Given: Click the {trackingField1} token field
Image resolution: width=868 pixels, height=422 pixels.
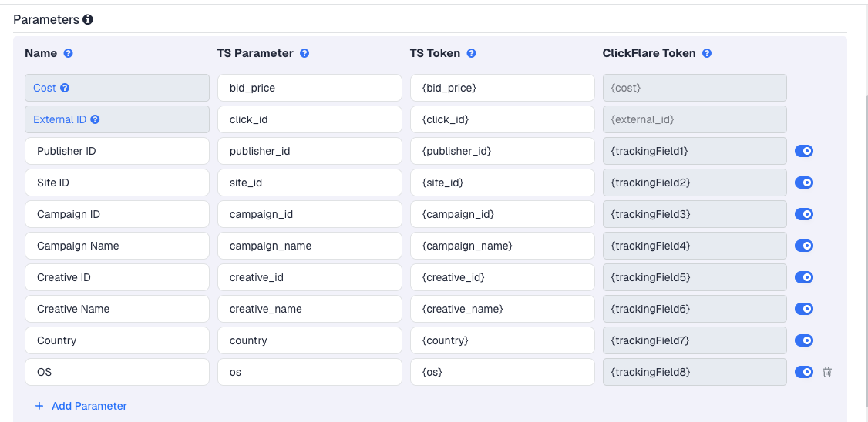Looking at the screenshot, I should [x=695, y=151].
